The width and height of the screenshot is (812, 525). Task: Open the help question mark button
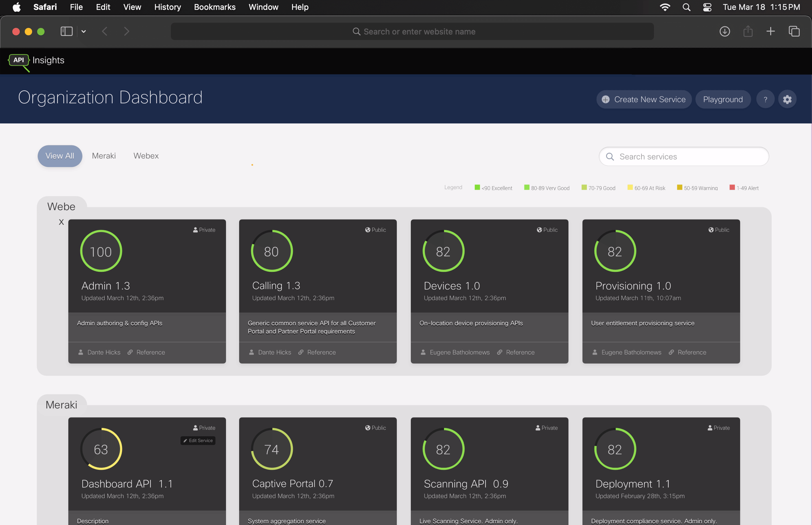(765, 99)
